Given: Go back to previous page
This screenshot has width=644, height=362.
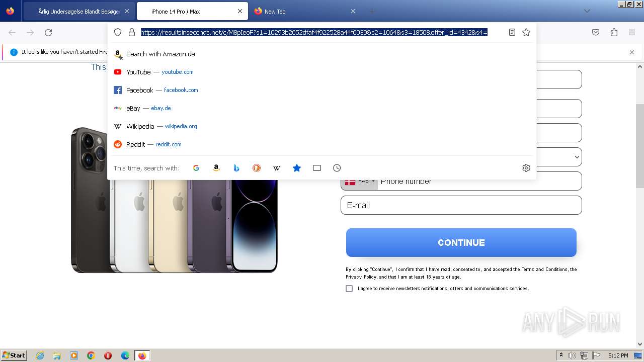Looking at the screenshot, I should point(12,33).
